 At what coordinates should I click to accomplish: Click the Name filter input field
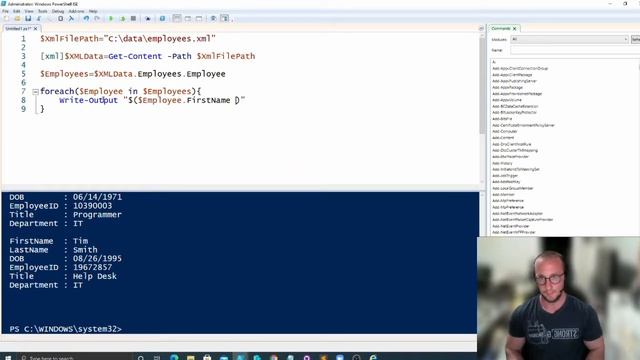tap(575, 50)
